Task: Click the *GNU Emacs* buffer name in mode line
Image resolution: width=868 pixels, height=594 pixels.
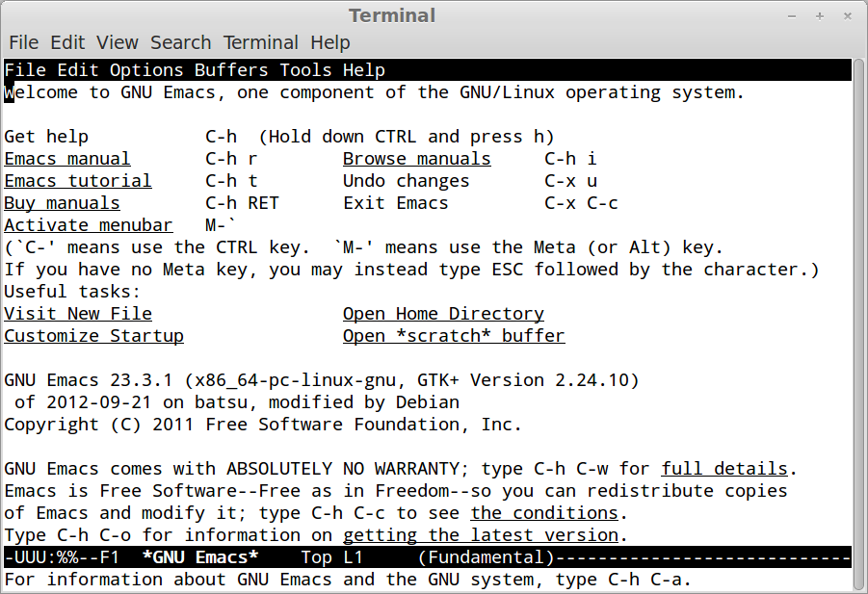Action: click(199, 557)
